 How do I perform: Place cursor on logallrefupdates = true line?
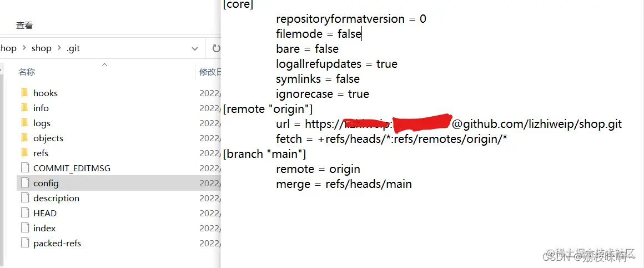(x=337, y=64)
